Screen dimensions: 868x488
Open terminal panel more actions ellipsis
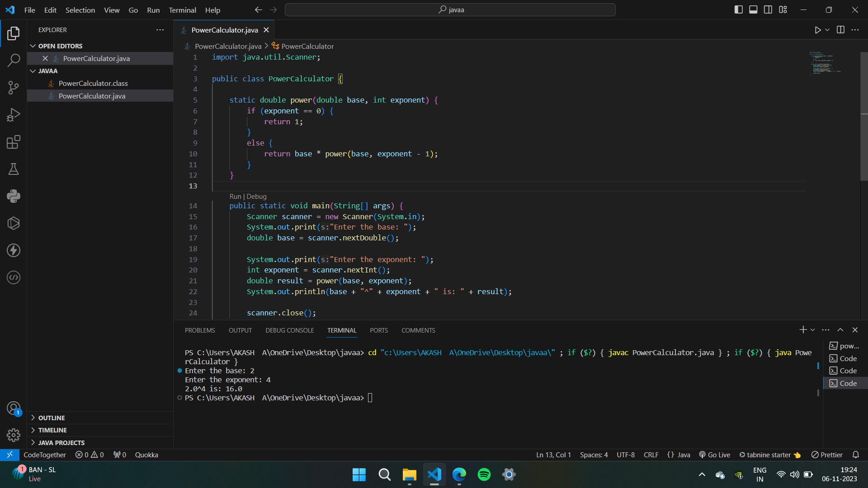coord(826,330)
